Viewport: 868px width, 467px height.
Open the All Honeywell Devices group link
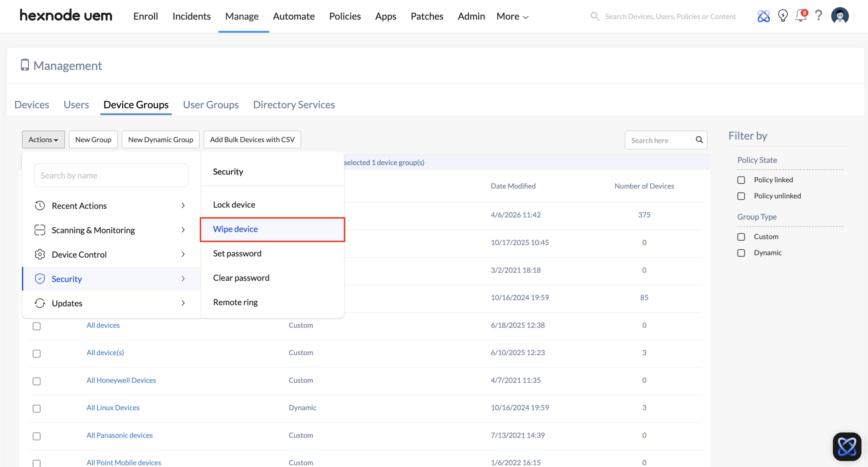121,380
